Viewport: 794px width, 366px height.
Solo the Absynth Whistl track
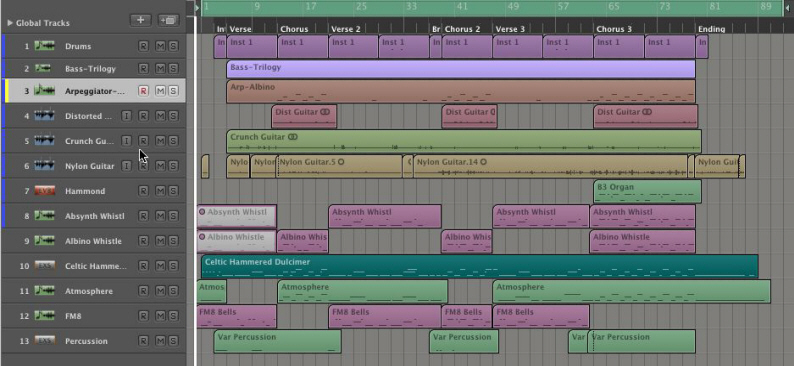173,216
